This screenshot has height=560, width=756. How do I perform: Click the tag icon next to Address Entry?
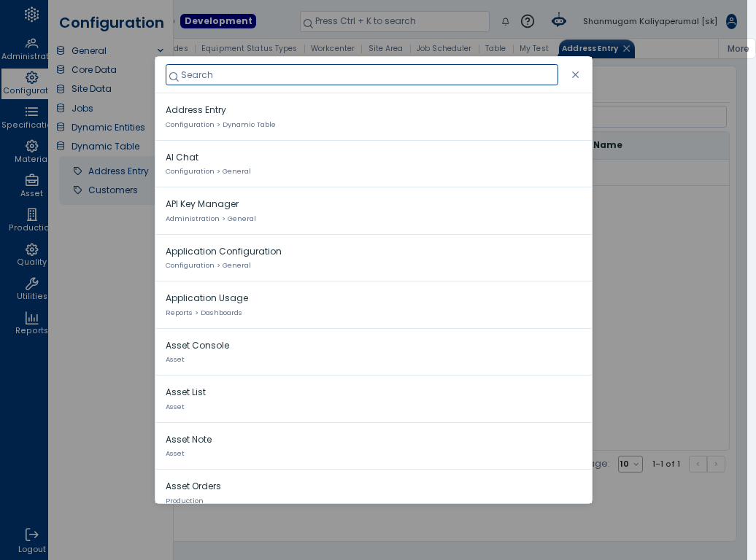click(x=77, y=171)
